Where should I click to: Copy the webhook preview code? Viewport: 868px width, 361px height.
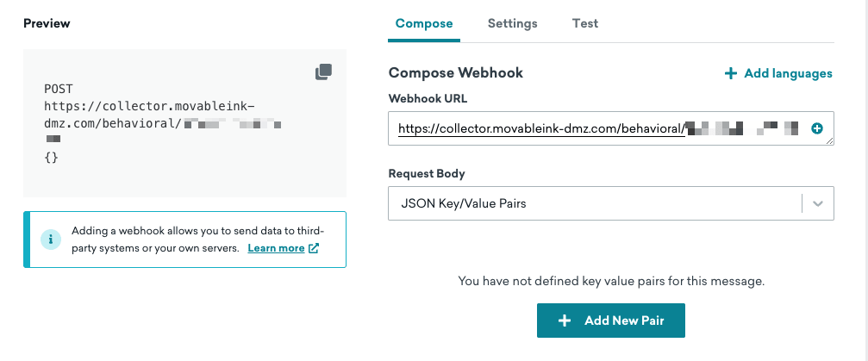coord(323,72)
